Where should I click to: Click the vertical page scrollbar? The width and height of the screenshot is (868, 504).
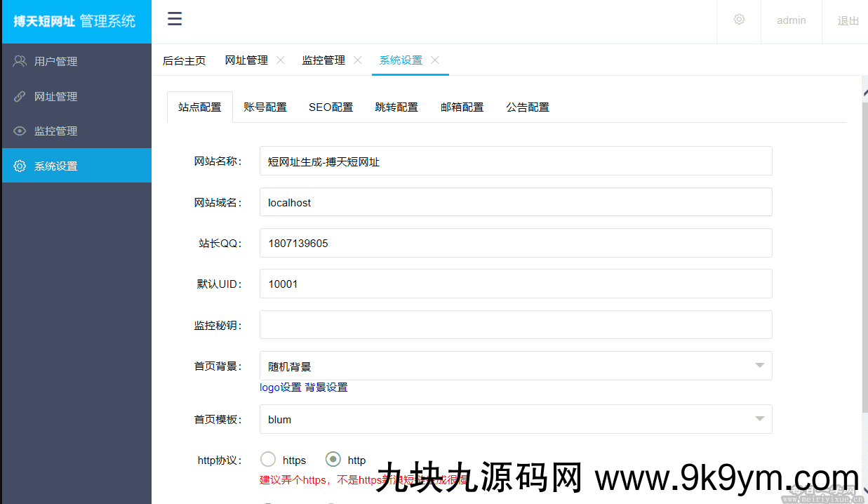[864, 256]
